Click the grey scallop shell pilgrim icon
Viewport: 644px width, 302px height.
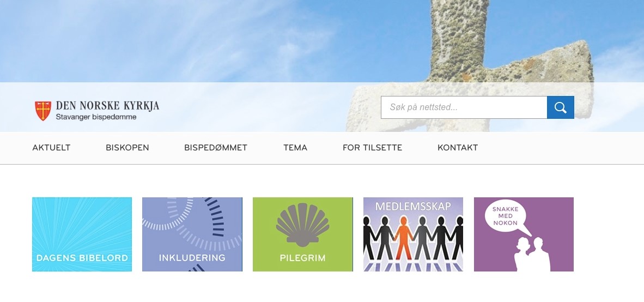[x=303, y=225]
